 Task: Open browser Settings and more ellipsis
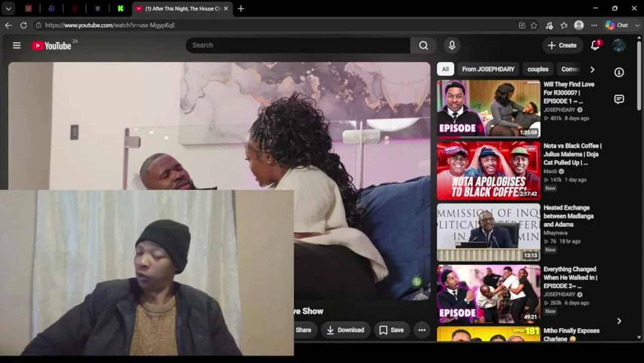coord(594,25)
